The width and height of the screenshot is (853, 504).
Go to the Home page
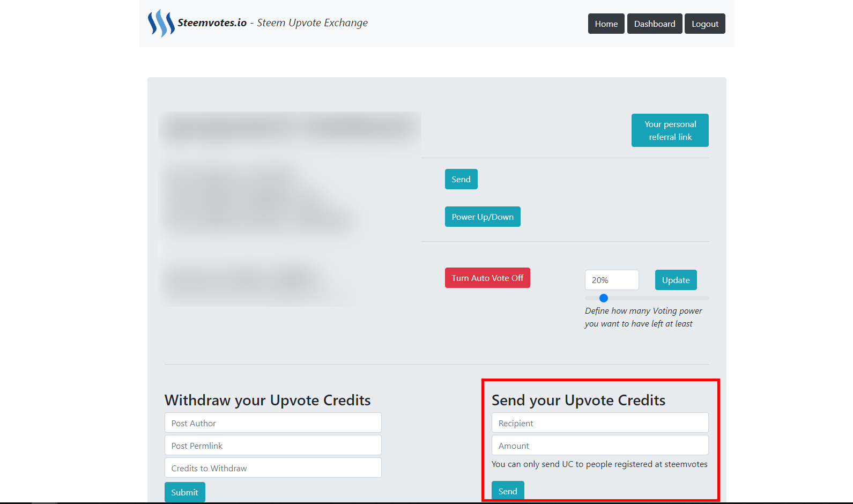[606, 24]
